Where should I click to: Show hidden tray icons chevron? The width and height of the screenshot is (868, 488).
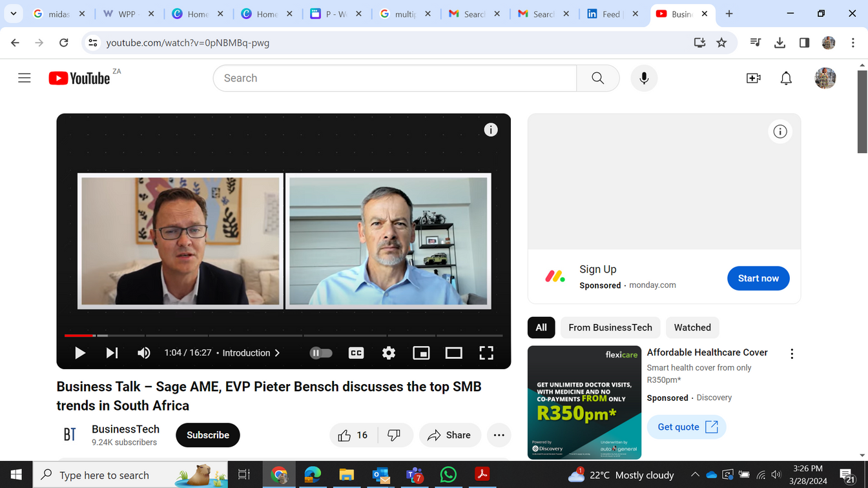click(x=695, y=475)
